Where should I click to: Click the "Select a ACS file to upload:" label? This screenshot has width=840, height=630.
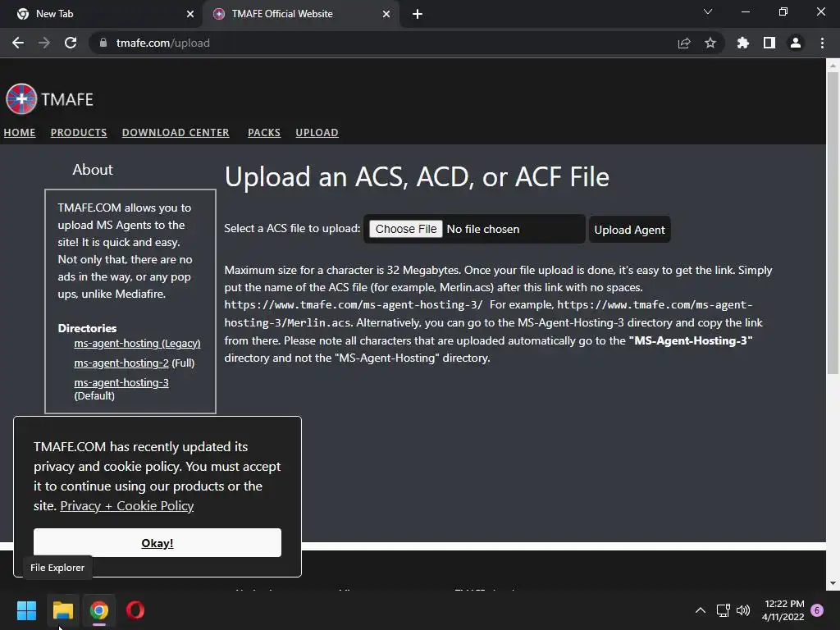coord(292,228)
